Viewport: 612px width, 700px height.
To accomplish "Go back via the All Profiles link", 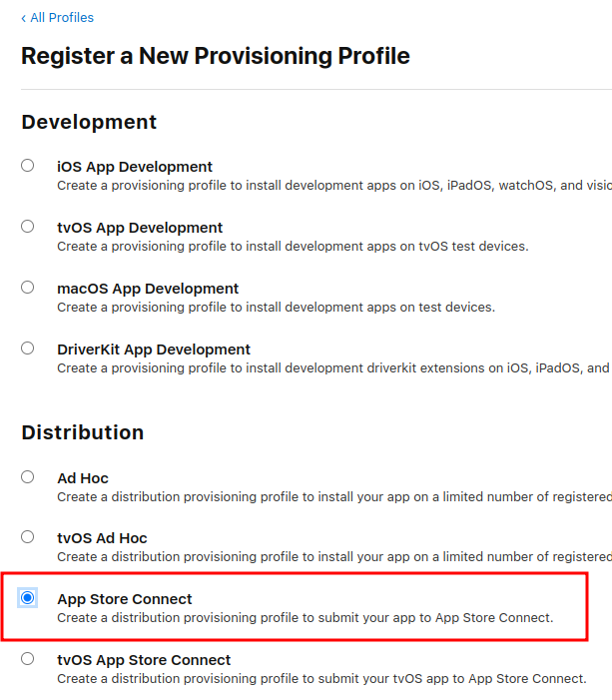I will (62, 18).
